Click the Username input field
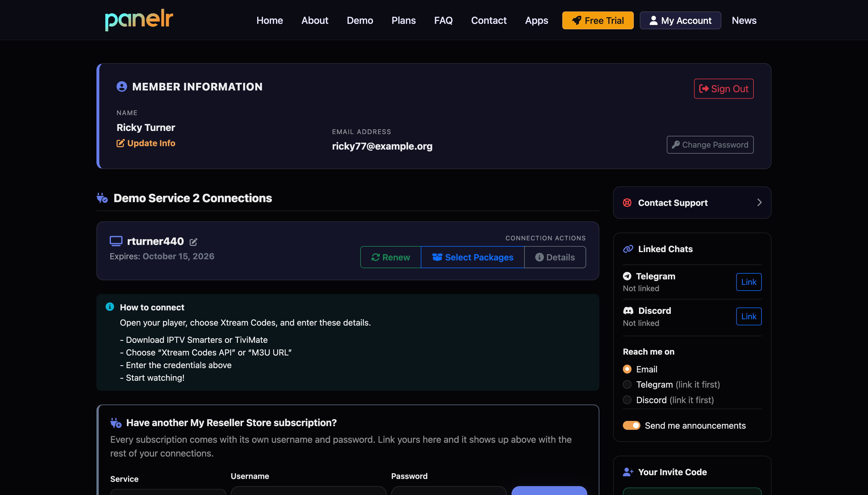The width and height of the screenshot is (868, 495). 308,491
